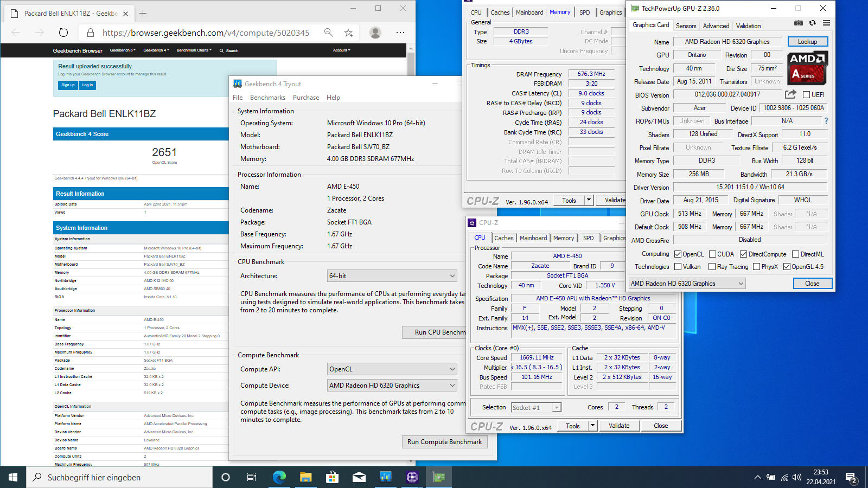Click the Close button in GPU-Z

click(x=812, y=284)
